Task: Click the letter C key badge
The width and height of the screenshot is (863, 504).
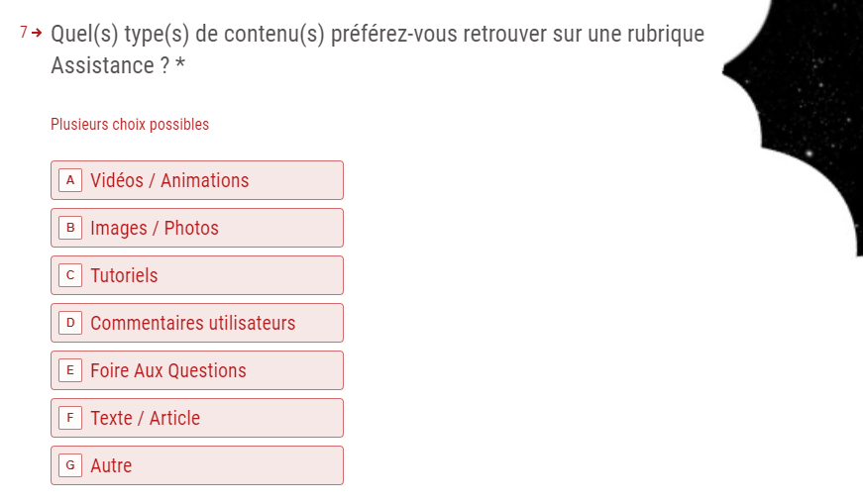Action: click(x=69, y=275)
